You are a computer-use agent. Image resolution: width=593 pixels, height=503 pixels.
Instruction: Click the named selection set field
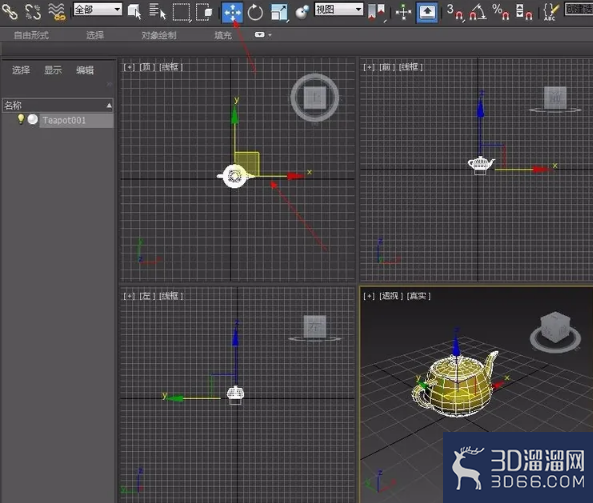point(579,9)
